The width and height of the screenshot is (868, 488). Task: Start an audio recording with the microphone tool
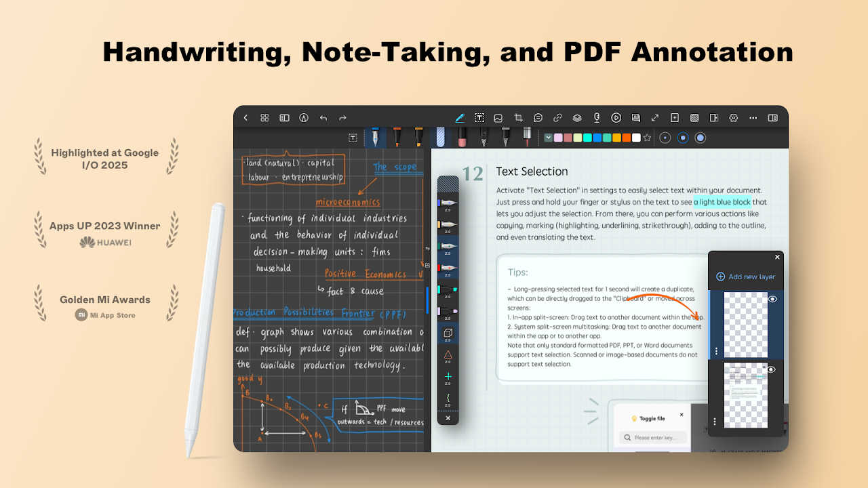point(597,117)
